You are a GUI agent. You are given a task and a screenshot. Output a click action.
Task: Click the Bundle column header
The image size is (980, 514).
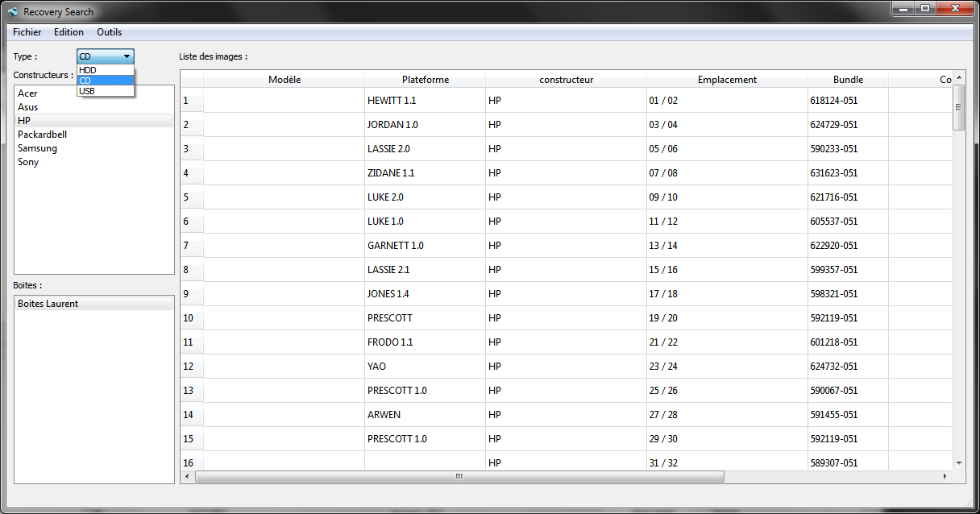point(848,79)
